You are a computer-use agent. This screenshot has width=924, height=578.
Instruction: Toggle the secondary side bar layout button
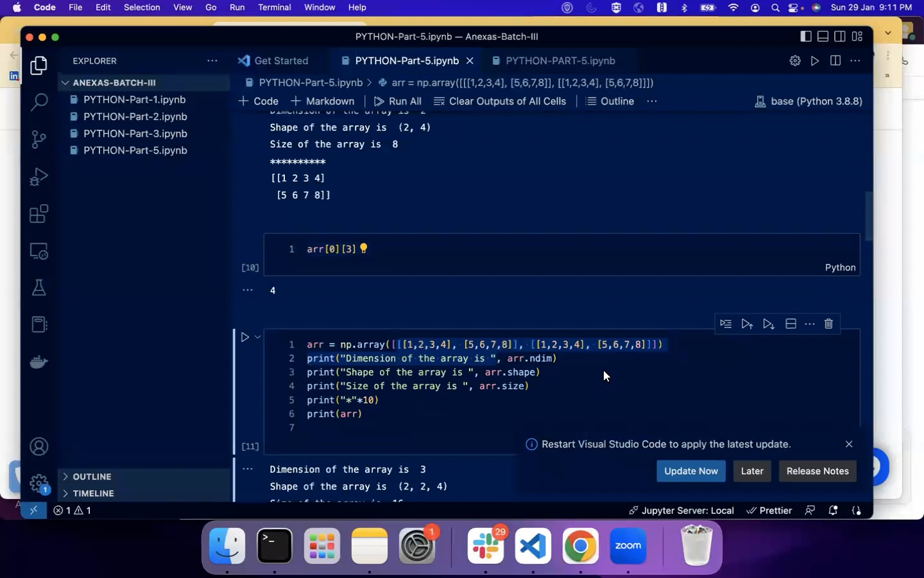(x=840, y=37)
